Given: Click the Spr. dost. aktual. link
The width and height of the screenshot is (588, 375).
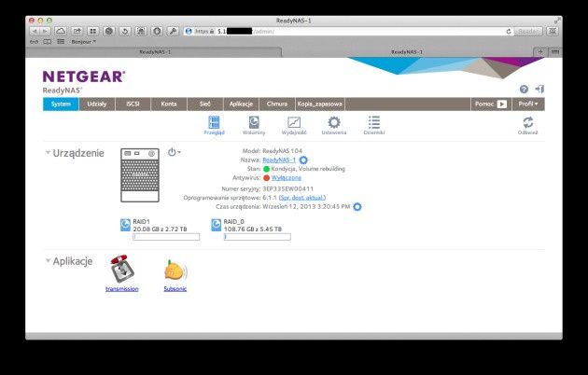Looking at the screenshot, I should coord(302,198).
